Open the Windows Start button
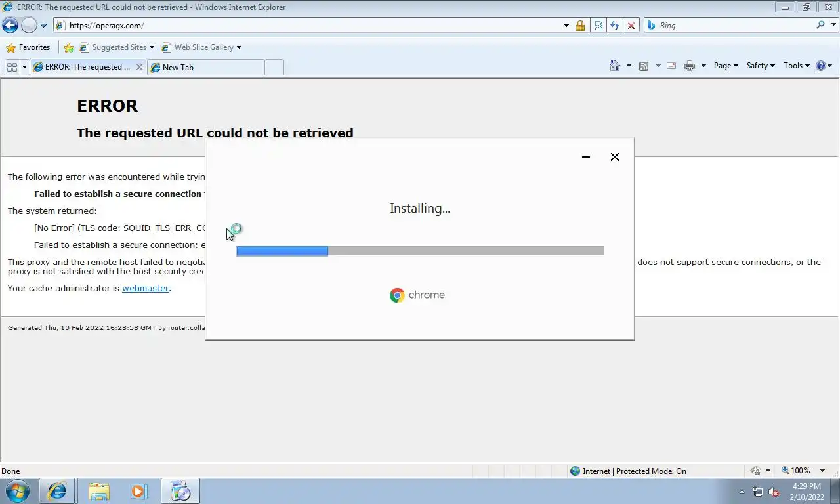This screenshot has height=504, width=840. click(x=17, y=491)
